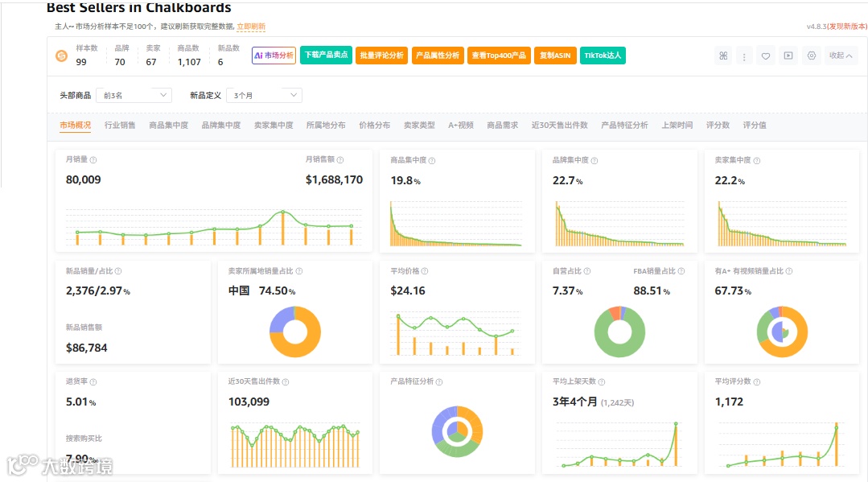Click help icon next to 有A+ 有视频销量占比
The height and width of the screenshot is (482, 868).
[789, 271]
